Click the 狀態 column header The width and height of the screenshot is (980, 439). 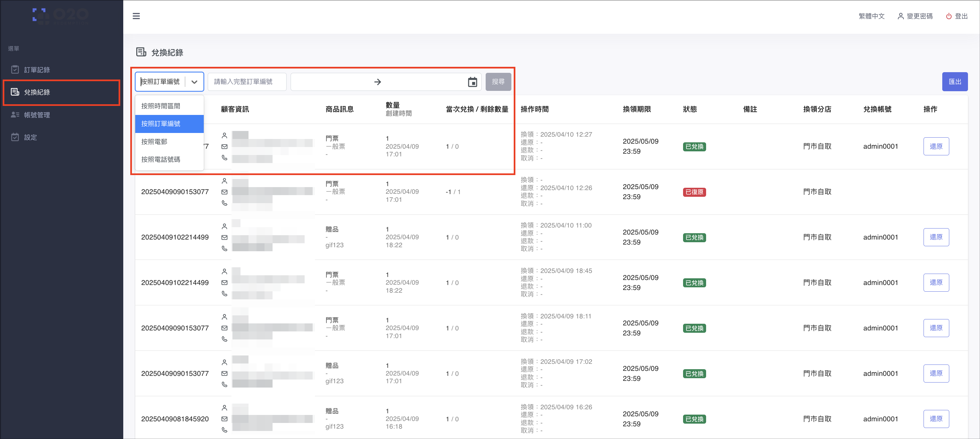point(690,109)
